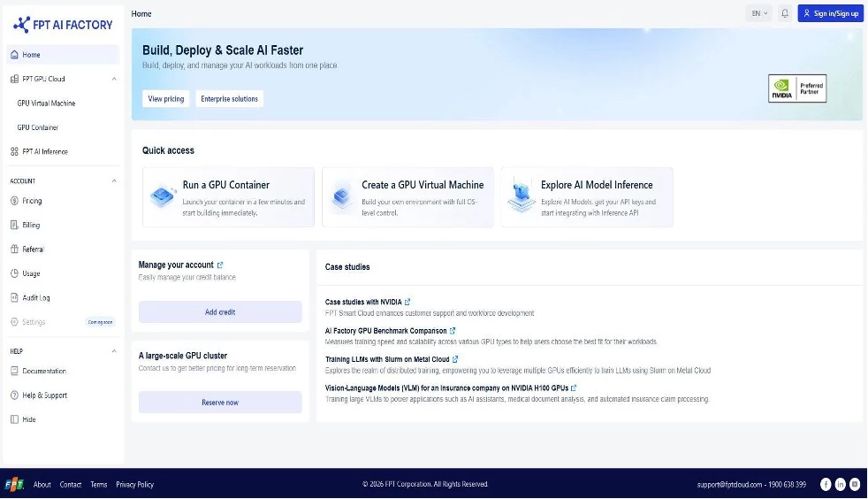Open the Privacy Policy footer link
The height and width of the screenshot is (499, 868).
tap(134, 485)
